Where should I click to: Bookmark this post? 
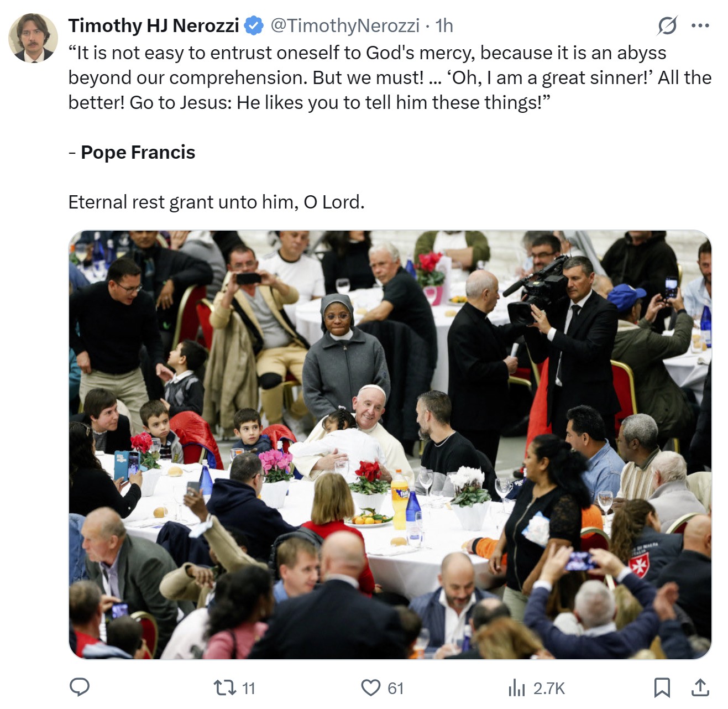[662, 687]
